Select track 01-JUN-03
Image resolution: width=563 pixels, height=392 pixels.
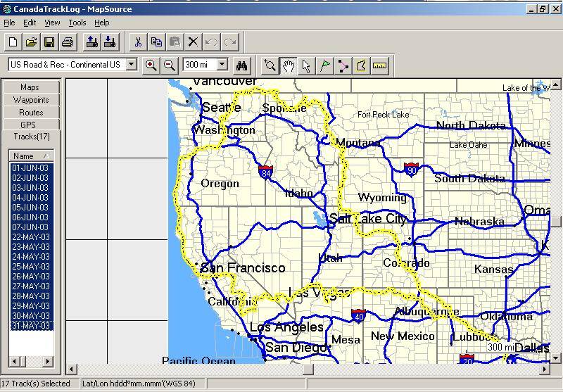click(x=32, y=168)
